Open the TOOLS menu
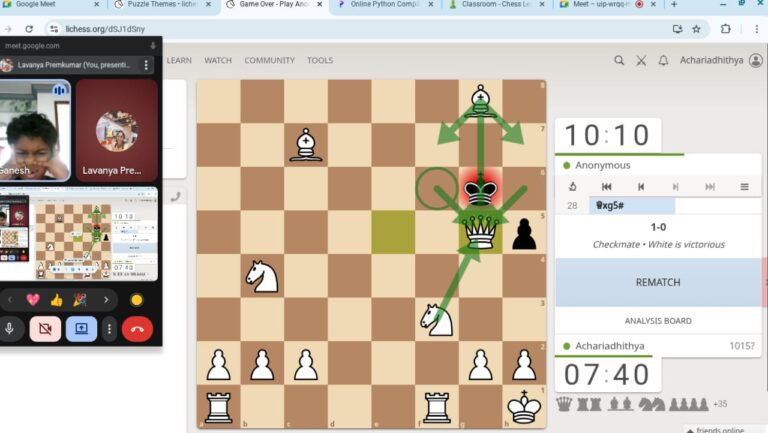The height and width of the screenshot is (433, 768). (320, 61)
